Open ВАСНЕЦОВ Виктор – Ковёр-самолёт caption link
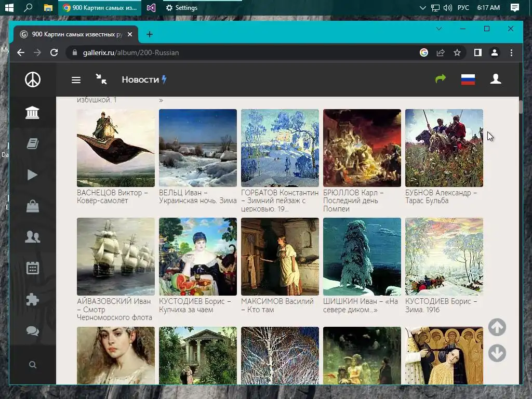The image size is (532, 399). pos(112,196)
